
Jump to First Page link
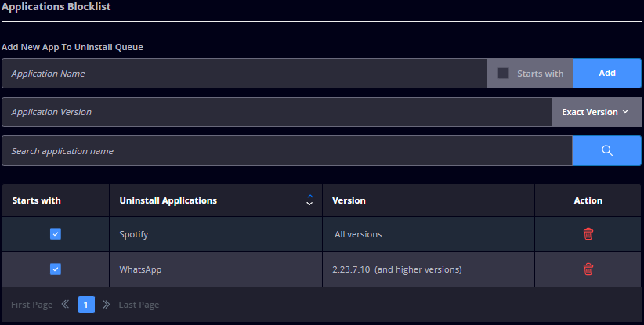31,305
